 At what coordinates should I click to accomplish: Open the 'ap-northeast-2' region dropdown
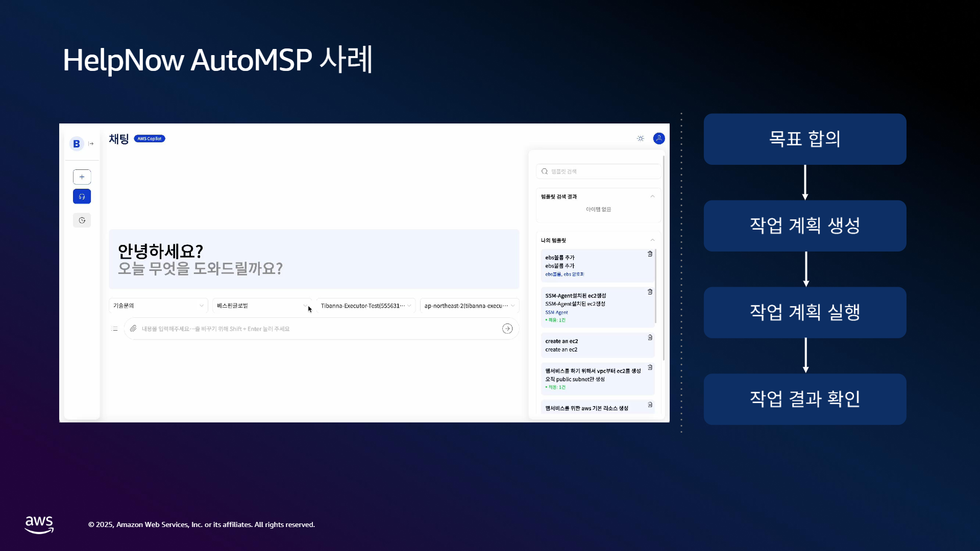pos(470,306)
